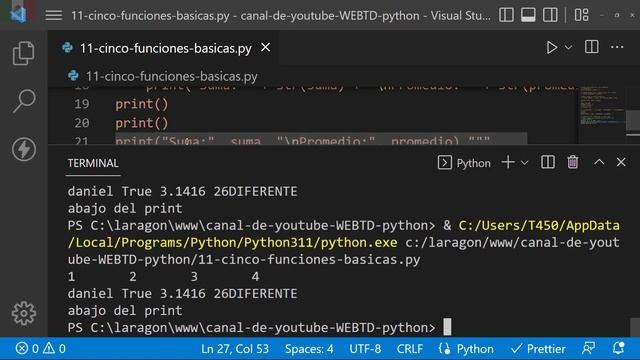Screen dimensions: 640x360
Task: Create a new terminal with plus
Action: click(508, 162)
